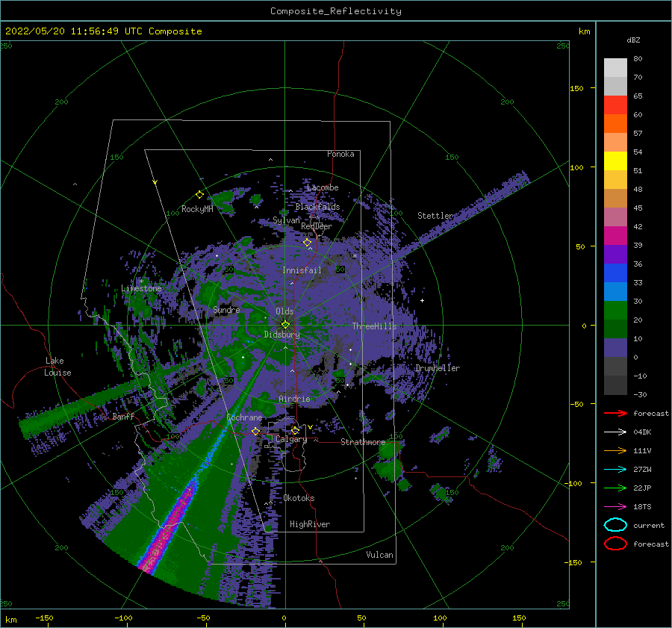672x628 pixels.
Task: Click the Didsbury label
Action: coord(281,335)
